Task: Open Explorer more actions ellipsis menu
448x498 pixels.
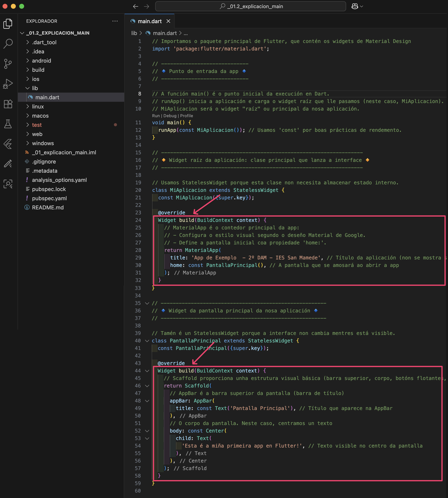Action: tap(115, 21)
